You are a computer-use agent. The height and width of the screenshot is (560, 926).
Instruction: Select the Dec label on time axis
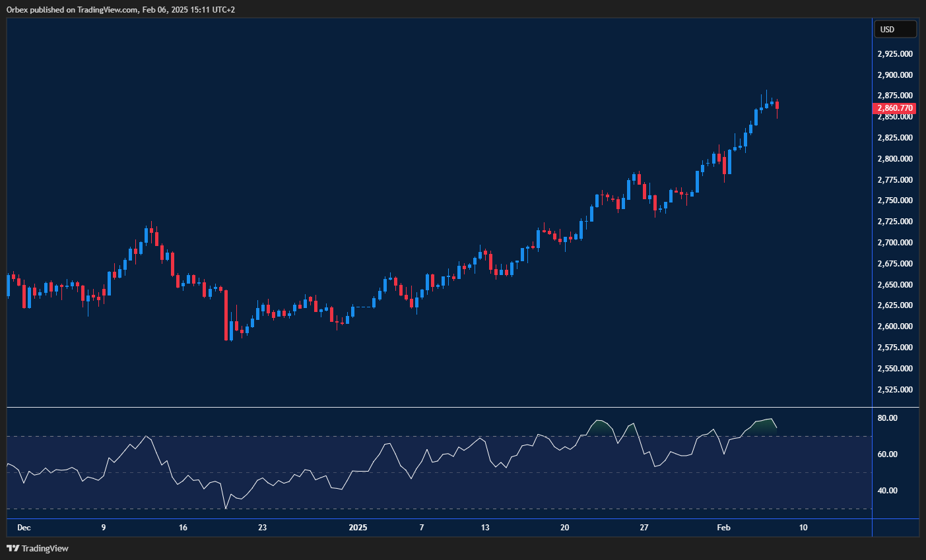coord(24,528)
